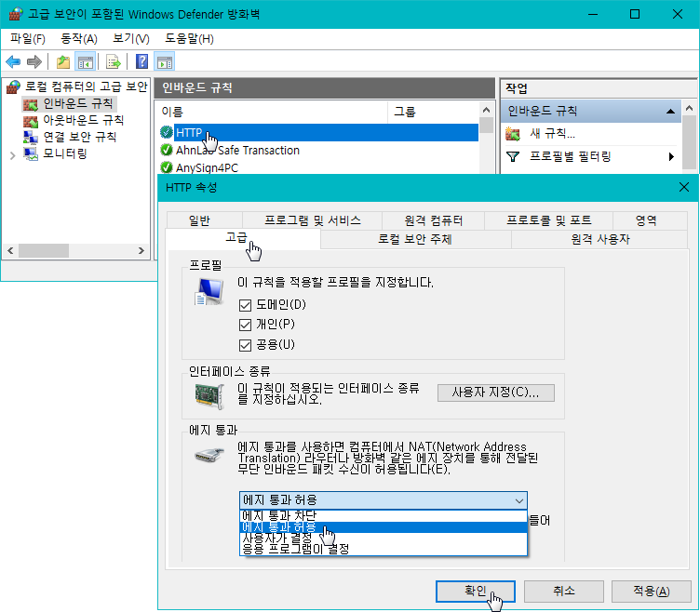Click the tree pane horizontal scrollbar thumb
Screen dimensions: 700x612
point(44,251)
